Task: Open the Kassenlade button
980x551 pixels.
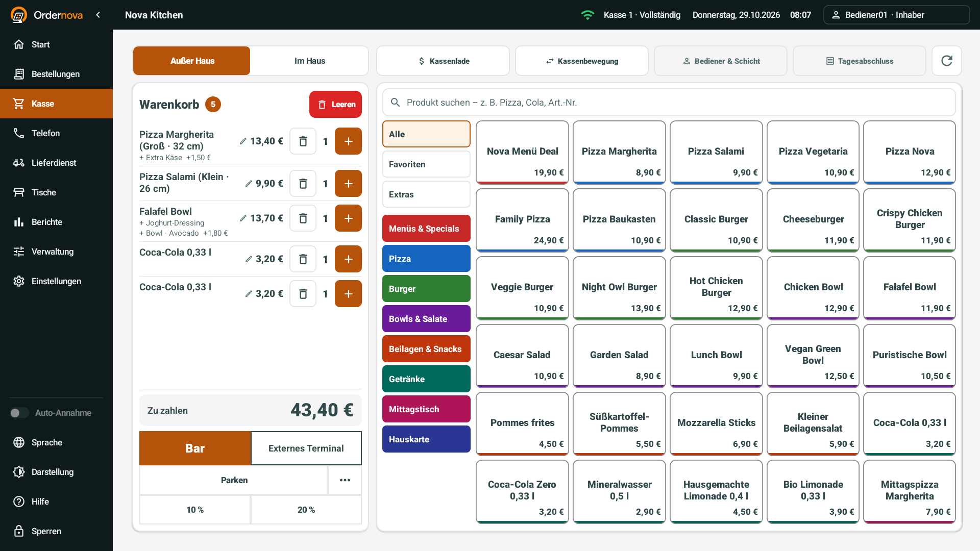Action: pos(443,61)
